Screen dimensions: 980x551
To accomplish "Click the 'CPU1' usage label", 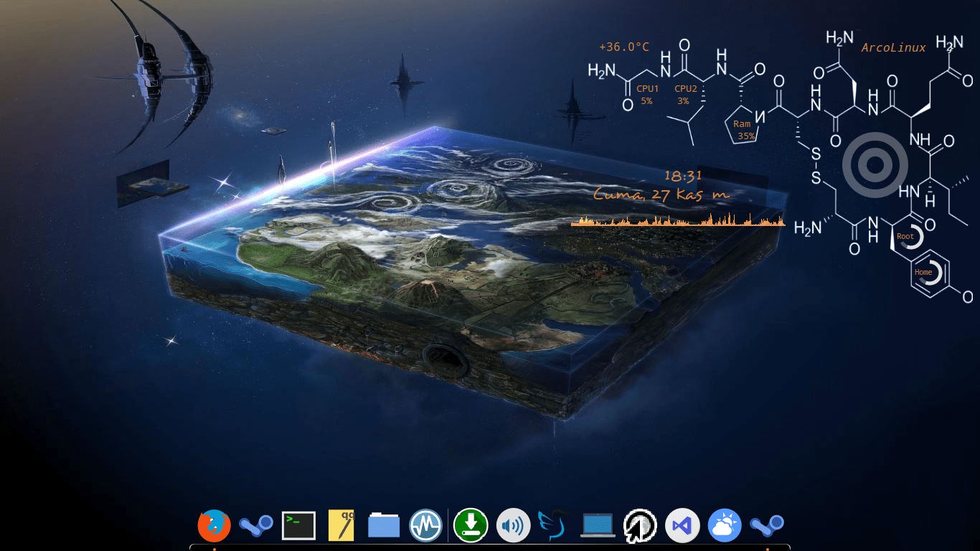I will tap(647, 89).
